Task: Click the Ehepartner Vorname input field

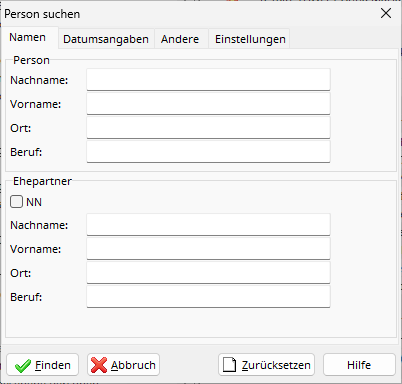Action: coord(208,249)
